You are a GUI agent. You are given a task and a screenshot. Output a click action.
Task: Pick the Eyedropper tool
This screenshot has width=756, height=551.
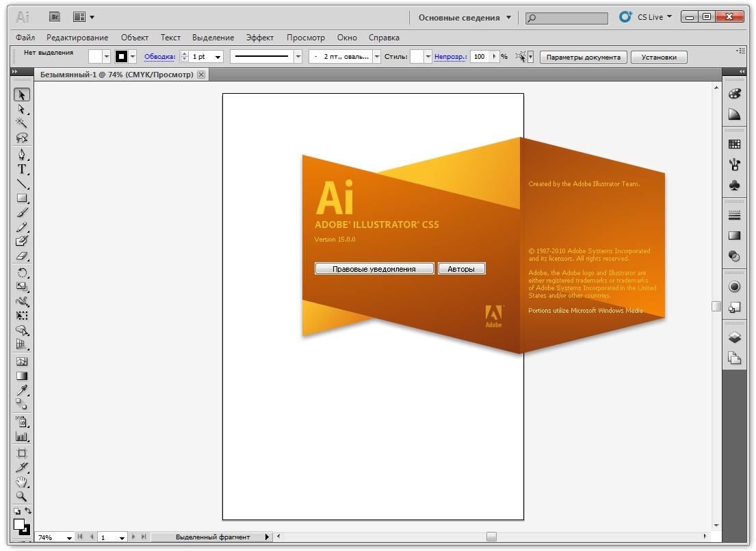pos(22,390)
